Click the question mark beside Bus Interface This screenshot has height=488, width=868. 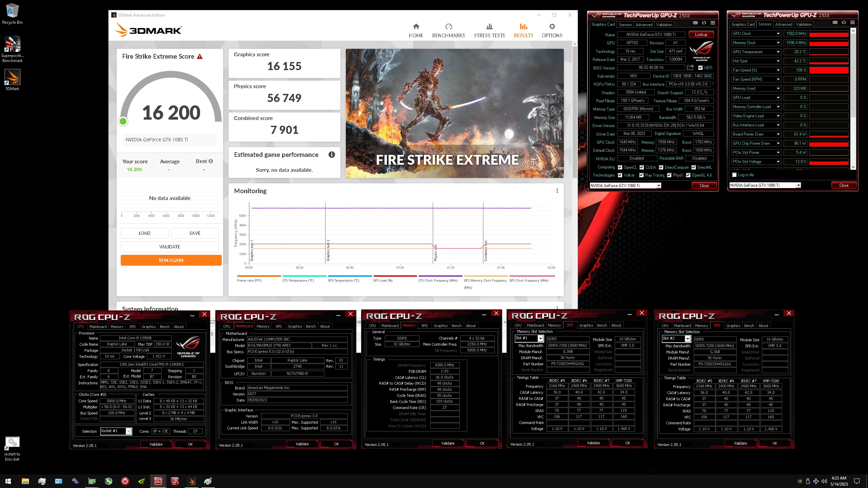coord(713,84)
